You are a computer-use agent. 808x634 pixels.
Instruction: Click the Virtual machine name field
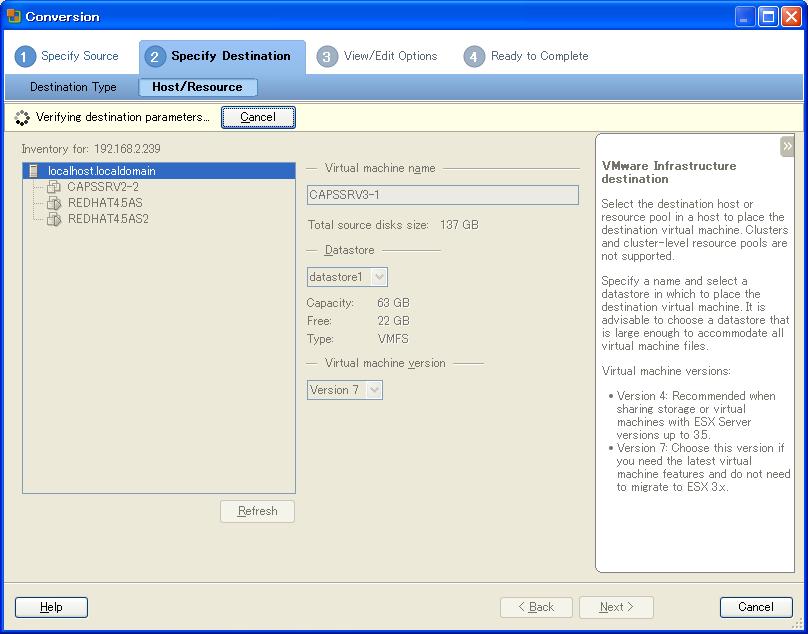(443, 195)
